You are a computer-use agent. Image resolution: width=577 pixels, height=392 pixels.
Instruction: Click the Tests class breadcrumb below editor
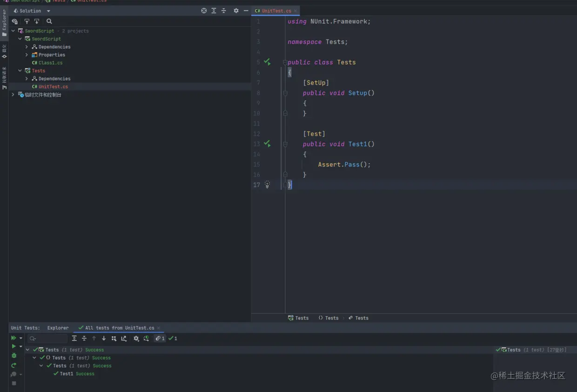[x=358, y=318]
